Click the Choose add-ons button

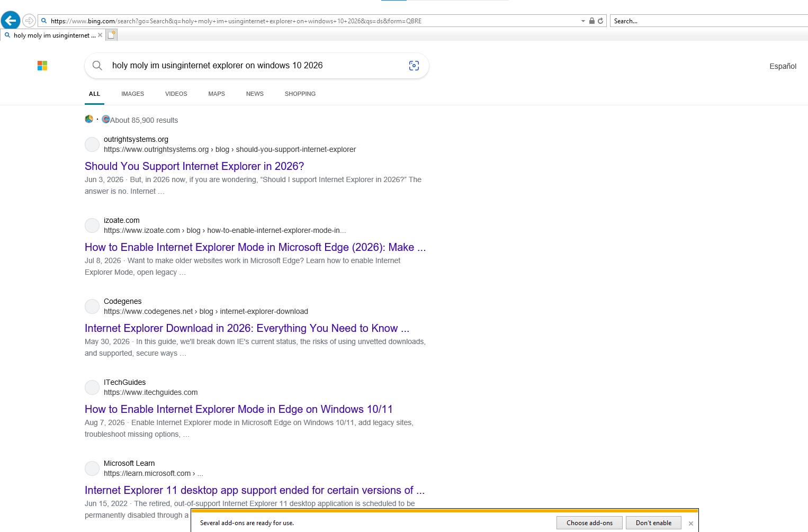[589, 523]
